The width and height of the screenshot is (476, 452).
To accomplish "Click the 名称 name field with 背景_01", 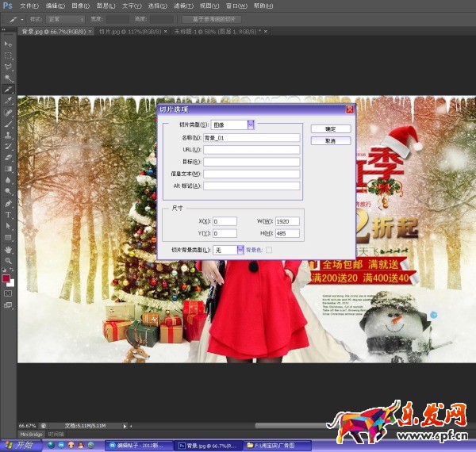I will (251, 138).
